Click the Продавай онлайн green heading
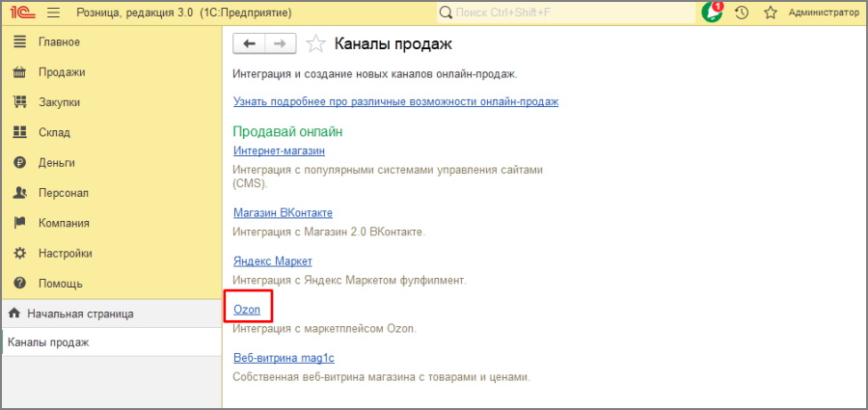Viewport: 868px width, 410px height. [x=287, y=132]
